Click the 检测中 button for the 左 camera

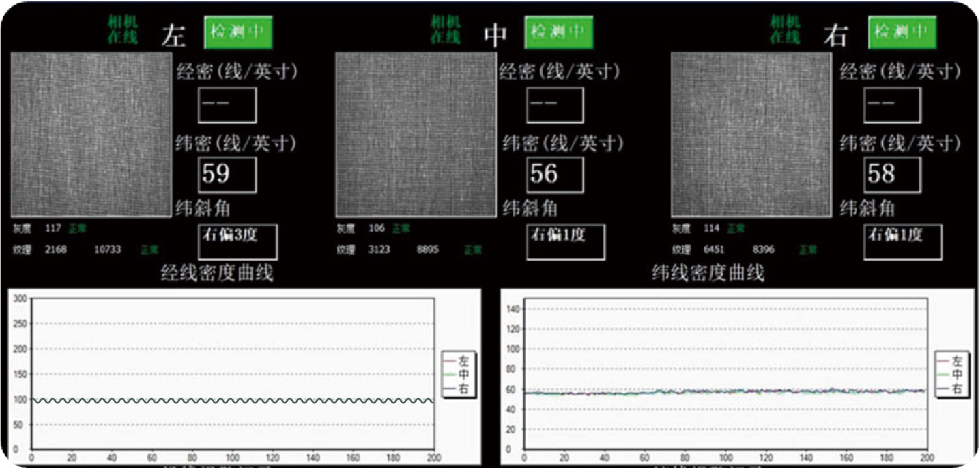(239, 32)
